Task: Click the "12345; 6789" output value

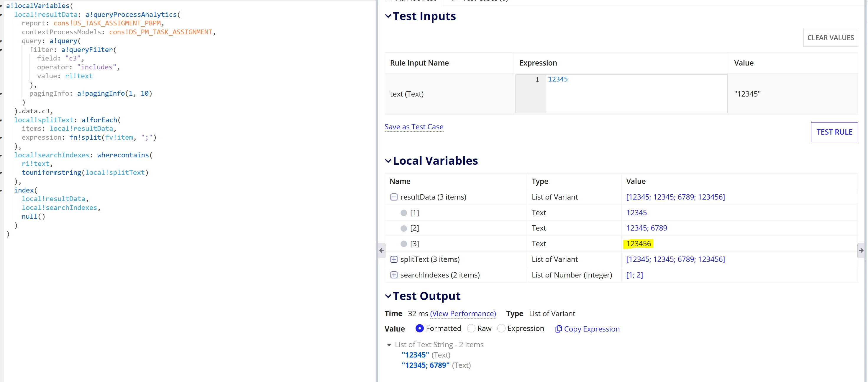Action: coord(425,365)
